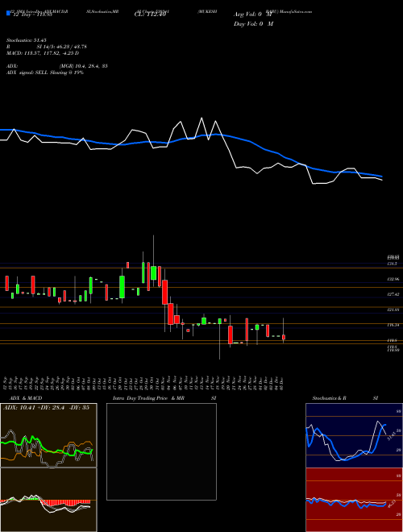Click the ADX signal: SELL Slowing text
The image size is (403, 532).
[45, 73]
